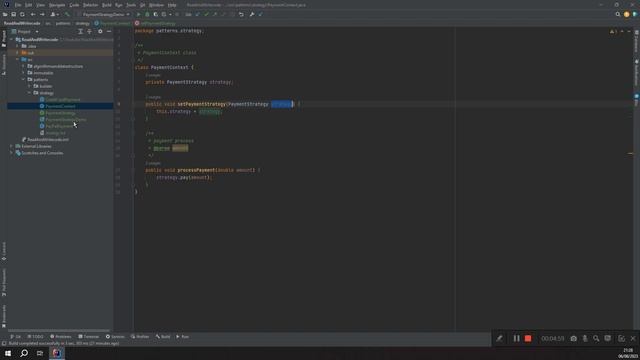The height and width of the screenshot is (360, 640).
Task: Open the Terminal tool window tab
Action: coord(89,337)
